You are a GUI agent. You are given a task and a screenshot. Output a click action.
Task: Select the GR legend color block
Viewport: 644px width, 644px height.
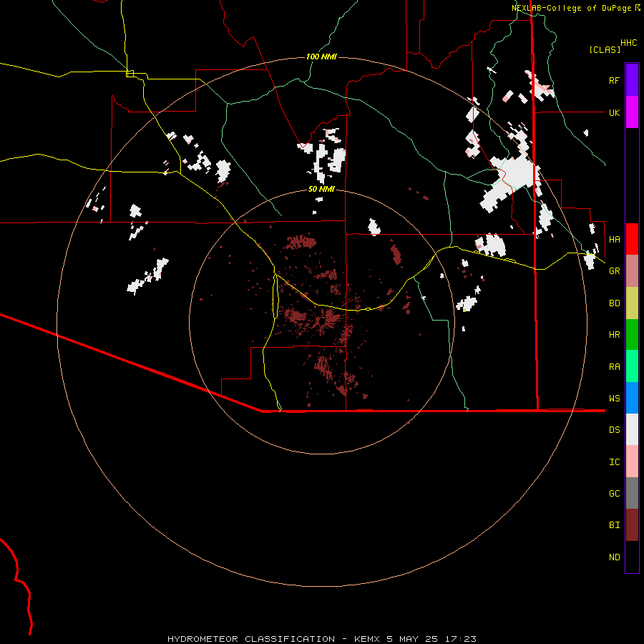pyautogui.click(x=632, y=270)
